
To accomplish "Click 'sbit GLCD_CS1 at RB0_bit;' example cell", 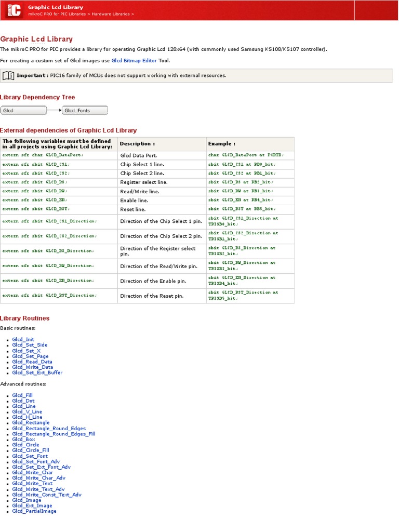I will point(250,165).
